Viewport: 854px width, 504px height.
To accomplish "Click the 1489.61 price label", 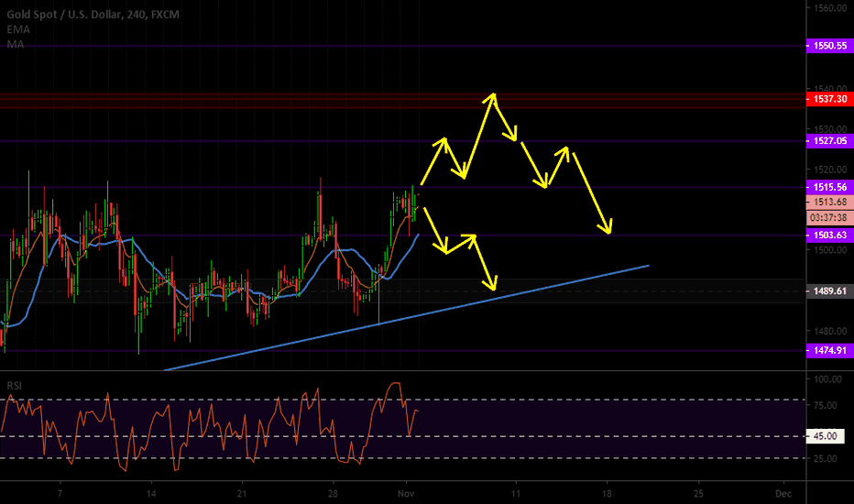I will pyautogui.click(x=830, y=291).
